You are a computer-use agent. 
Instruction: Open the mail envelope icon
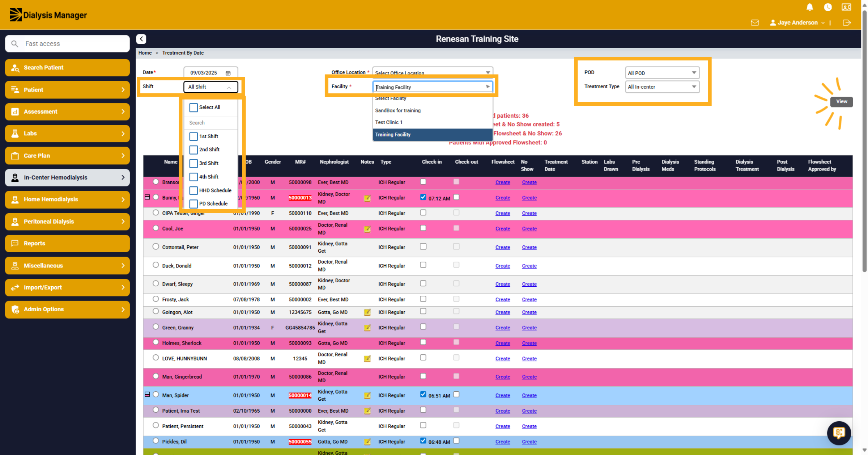tap(755, 23)
